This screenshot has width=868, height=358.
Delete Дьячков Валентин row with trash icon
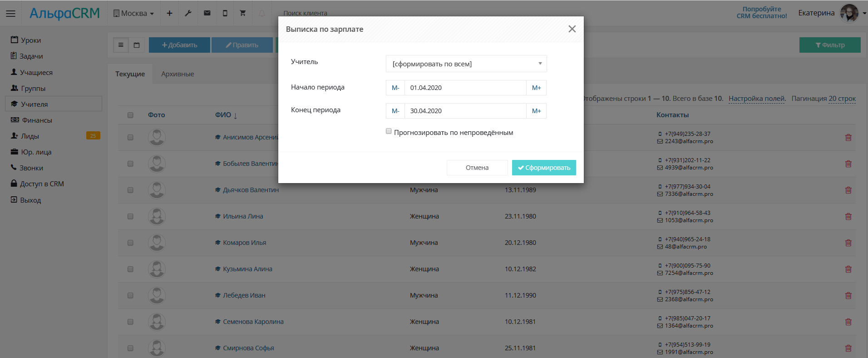tap(848, 190)
